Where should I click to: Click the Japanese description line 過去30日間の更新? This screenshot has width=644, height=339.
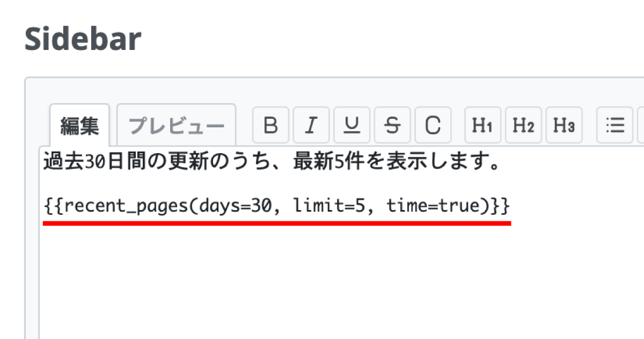point(97,162)
